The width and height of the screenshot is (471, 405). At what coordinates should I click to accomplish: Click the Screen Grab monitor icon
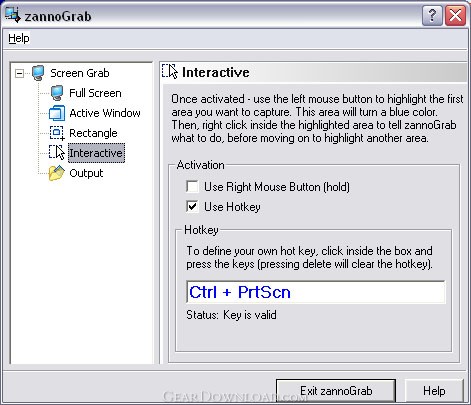tap(38, 73)
